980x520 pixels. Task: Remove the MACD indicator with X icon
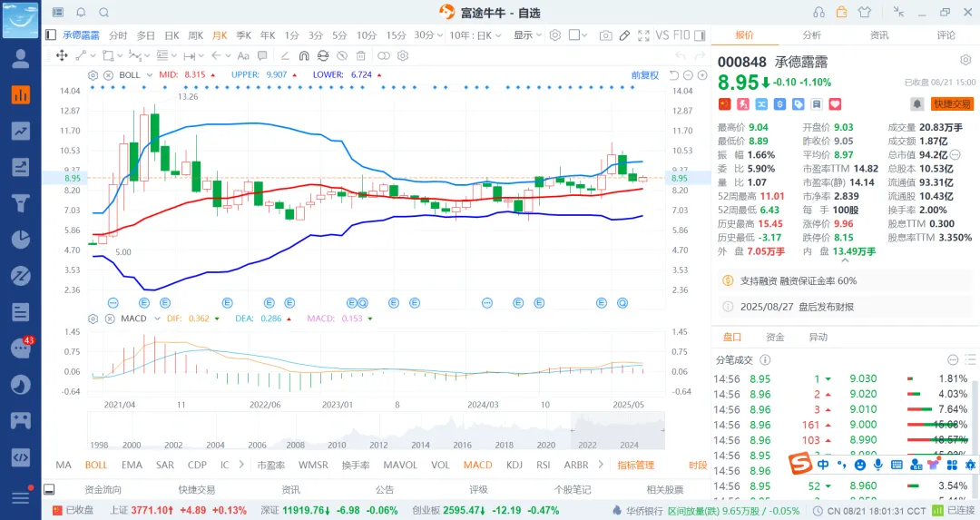tap(110, 319)
